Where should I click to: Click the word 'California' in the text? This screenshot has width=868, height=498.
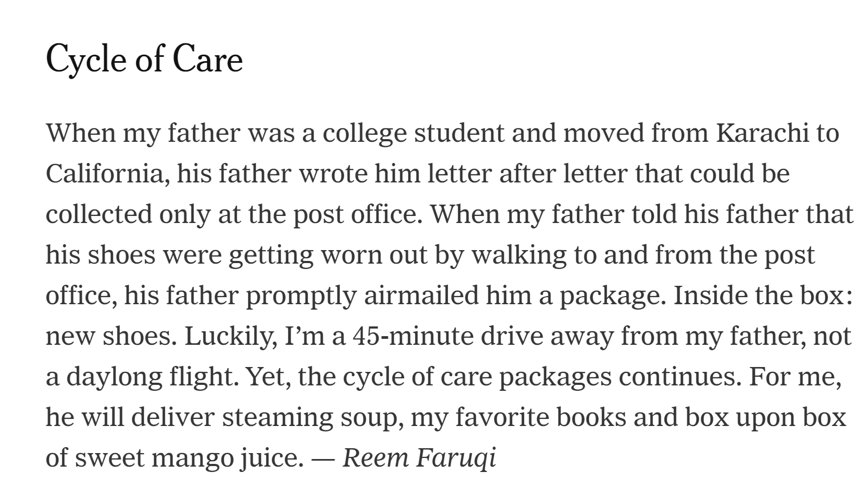click(104, 174)
